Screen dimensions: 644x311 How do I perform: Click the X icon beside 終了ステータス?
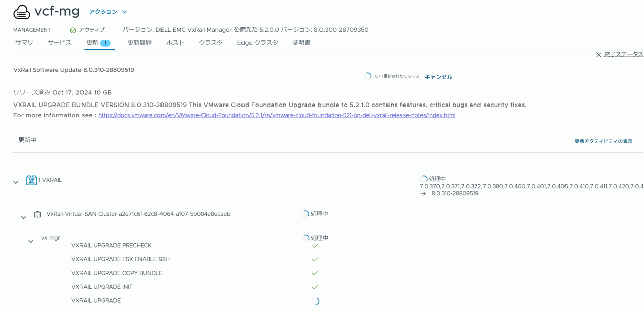pos(599,55)
